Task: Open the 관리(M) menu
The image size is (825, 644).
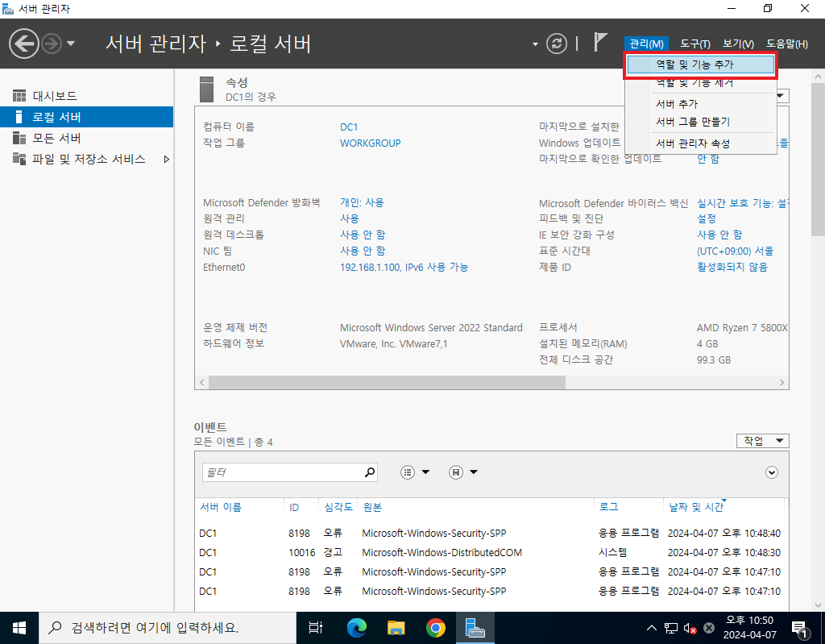Action: pos(646,44)
